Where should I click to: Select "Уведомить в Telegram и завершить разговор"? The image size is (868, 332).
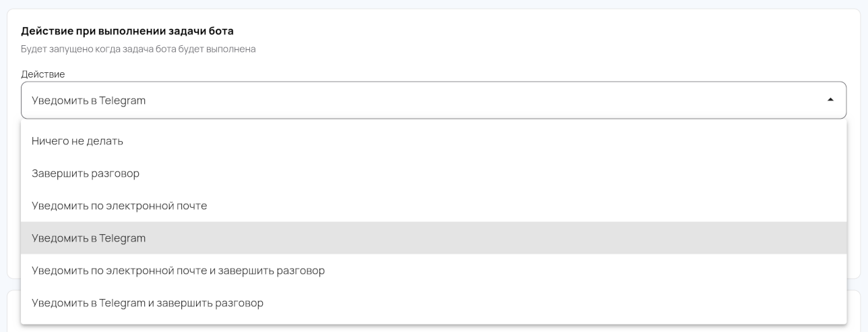[148, 303]
